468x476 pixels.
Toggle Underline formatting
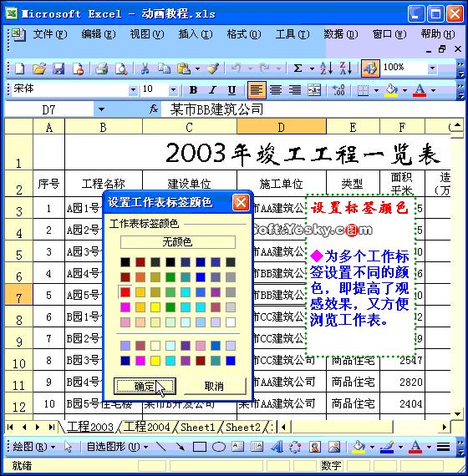231,90
